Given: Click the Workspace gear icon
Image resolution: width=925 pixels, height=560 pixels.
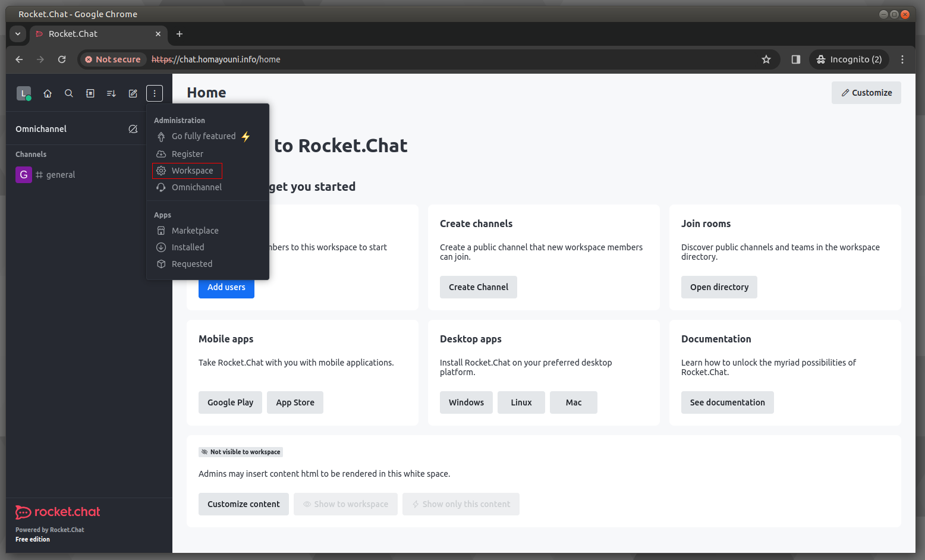Looking at the screenshot, I should (161, 171).
